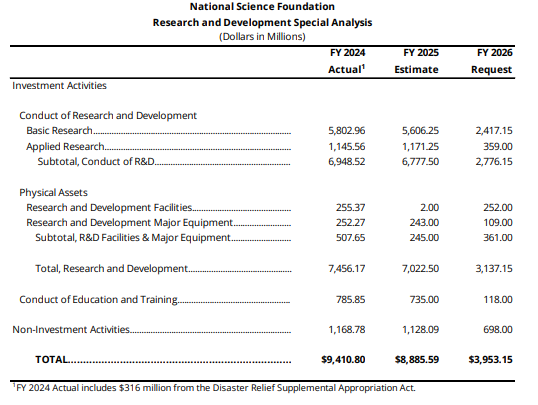
Task: Click Major Equipment value 109.00
Action: [498, 223]
